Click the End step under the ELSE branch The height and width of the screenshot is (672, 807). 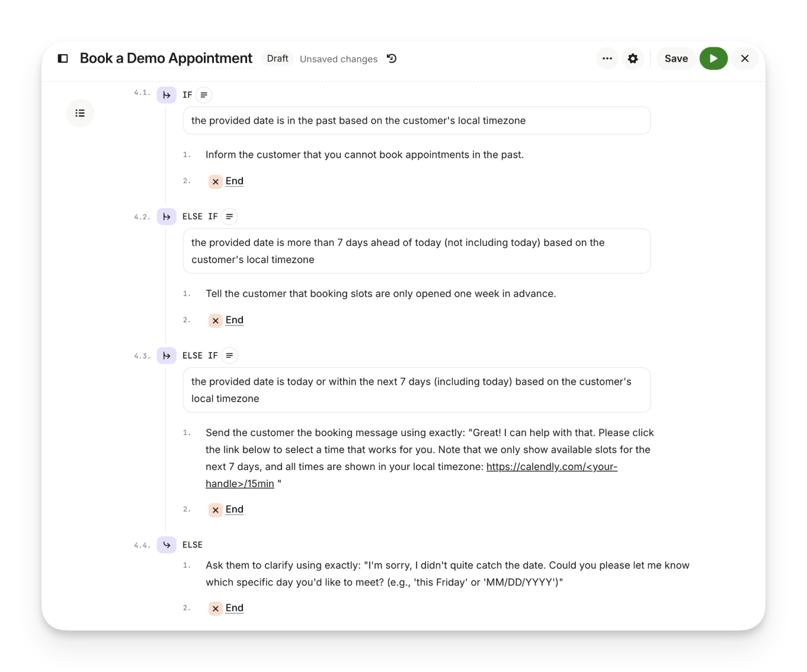(234, 608)
